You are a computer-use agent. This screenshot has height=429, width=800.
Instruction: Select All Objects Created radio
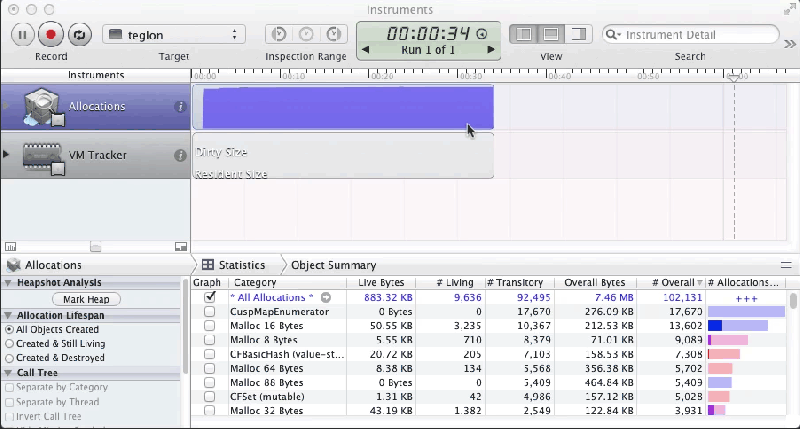coord(9,330)
